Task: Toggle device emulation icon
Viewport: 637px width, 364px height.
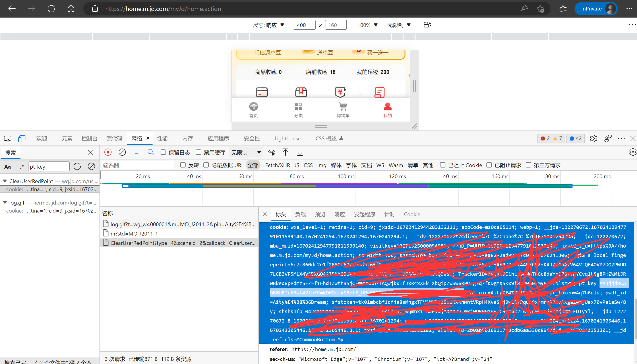Action: [x=22, y=139]
